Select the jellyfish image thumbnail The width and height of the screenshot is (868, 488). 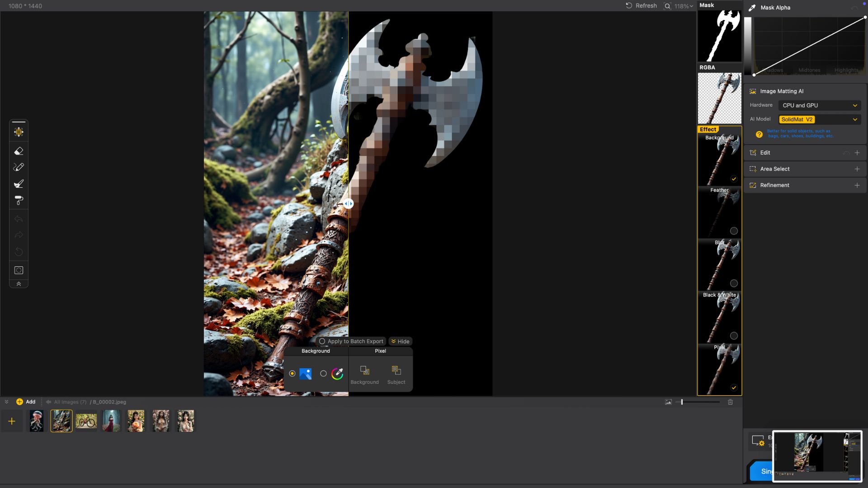pos(37,421)
